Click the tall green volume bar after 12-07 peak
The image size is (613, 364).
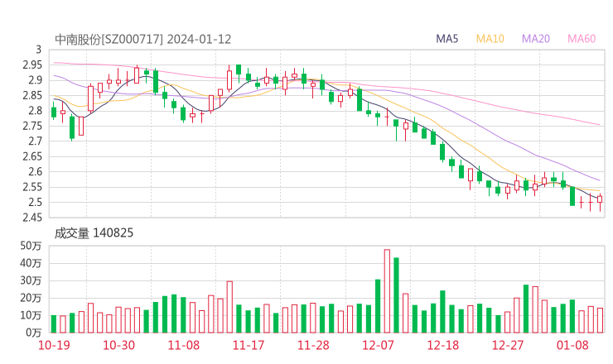click(396, 295)
